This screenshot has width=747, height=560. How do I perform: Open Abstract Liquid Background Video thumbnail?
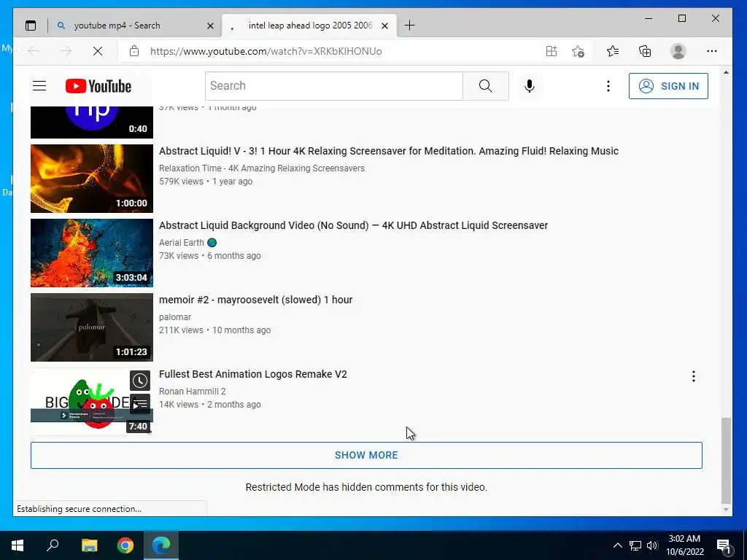click(92, 253)
